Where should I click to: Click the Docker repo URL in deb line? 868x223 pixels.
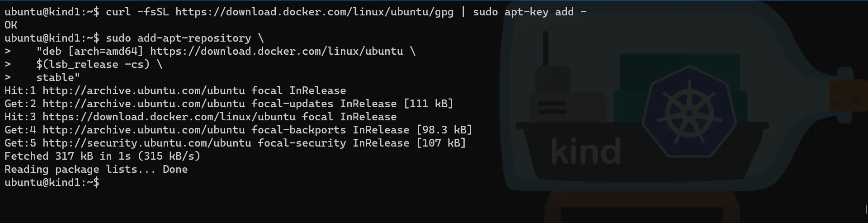tap(276, 52)
